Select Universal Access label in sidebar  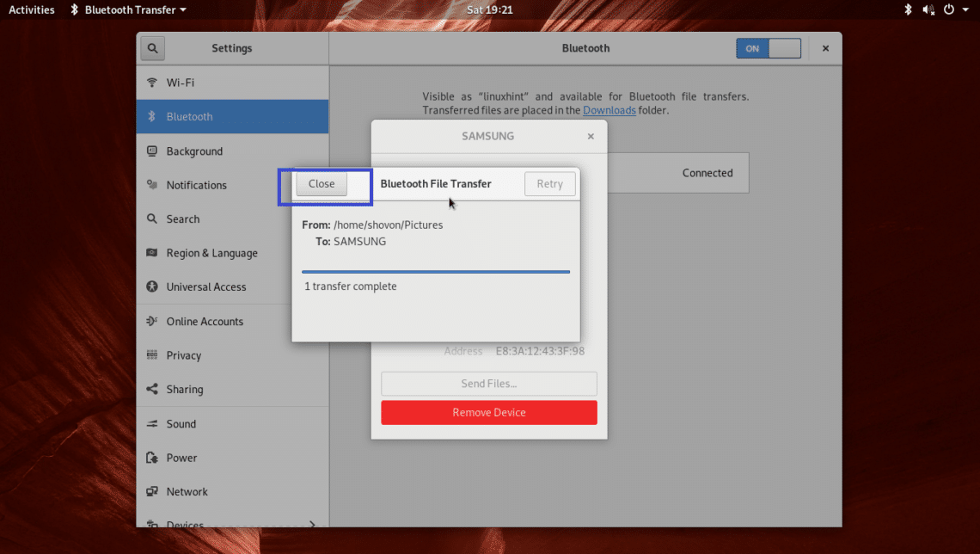pyautogui.click(x=206, y=287)
